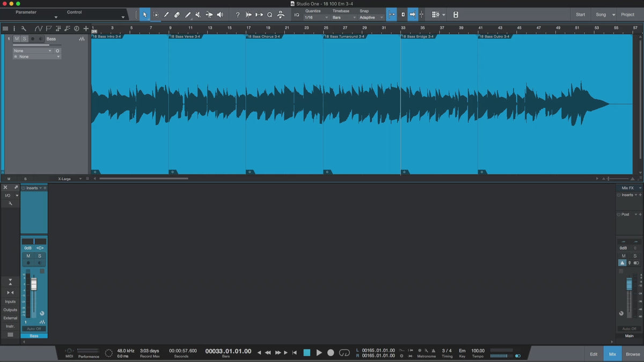Select the Arrow tool in the toolbar

point(144,14)
